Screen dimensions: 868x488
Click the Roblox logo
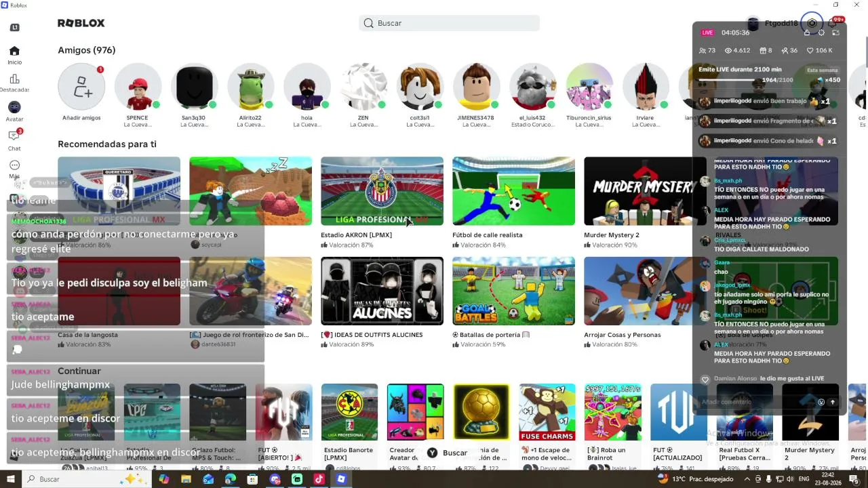[81, 23]
